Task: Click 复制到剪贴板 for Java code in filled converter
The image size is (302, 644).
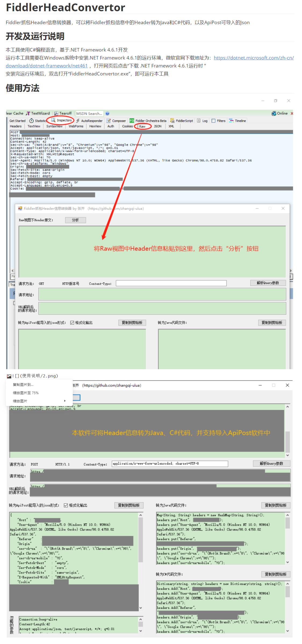Action: tap(276, 505)
